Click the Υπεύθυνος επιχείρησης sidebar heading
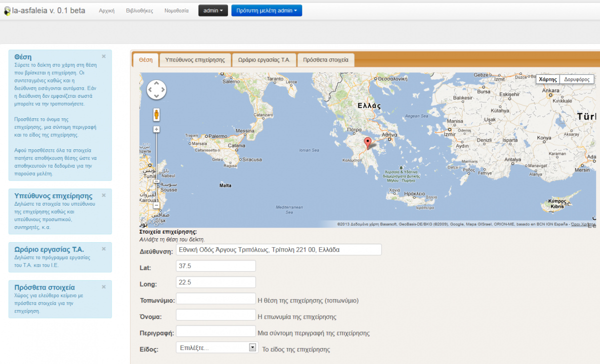This screenshot has height=364, width=600. 53,196
